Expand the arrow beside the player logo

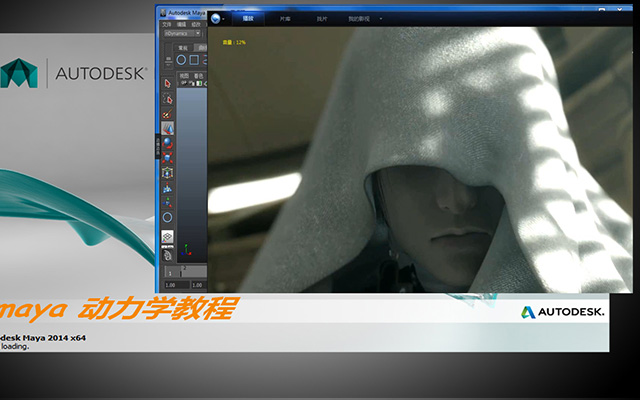[223, 19]
